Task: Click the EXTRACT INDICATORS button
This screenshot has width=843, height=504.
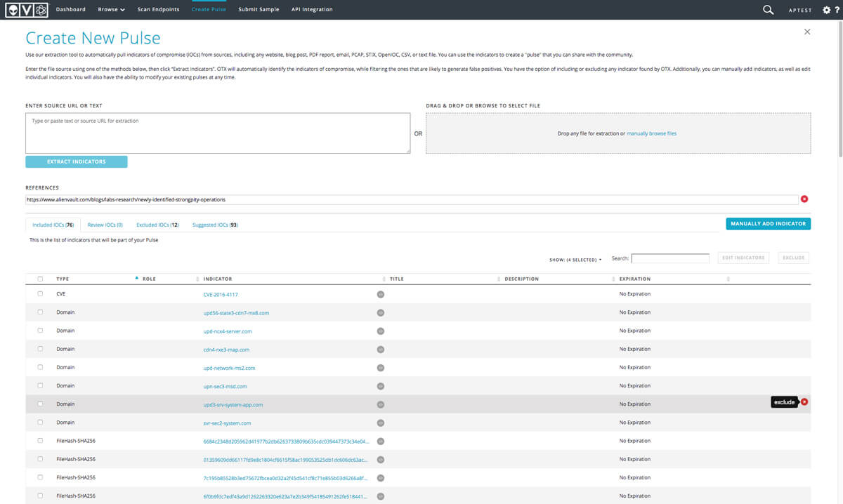Action: coord(76,161)
